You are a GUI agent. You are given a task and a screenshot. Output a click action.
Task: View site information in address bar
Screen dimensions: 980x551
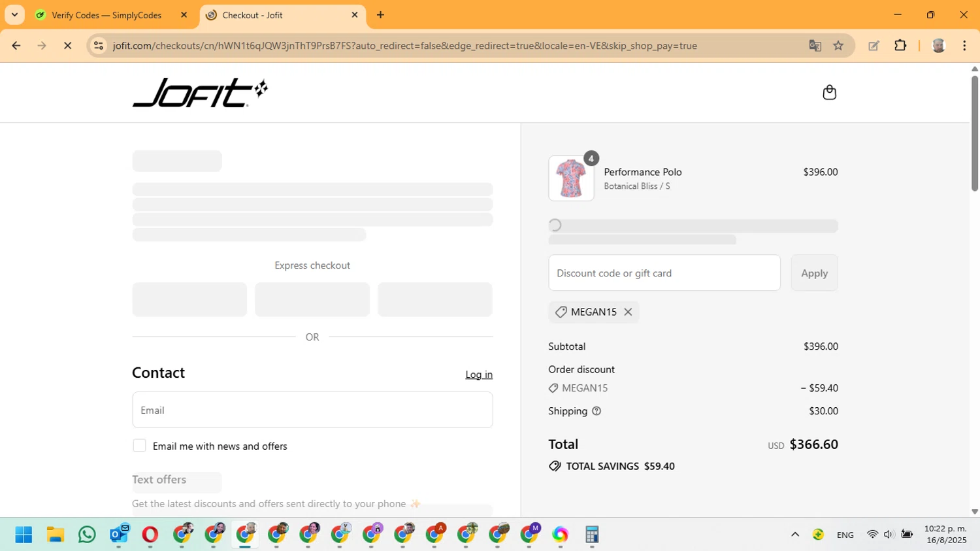tap(99, 46)
